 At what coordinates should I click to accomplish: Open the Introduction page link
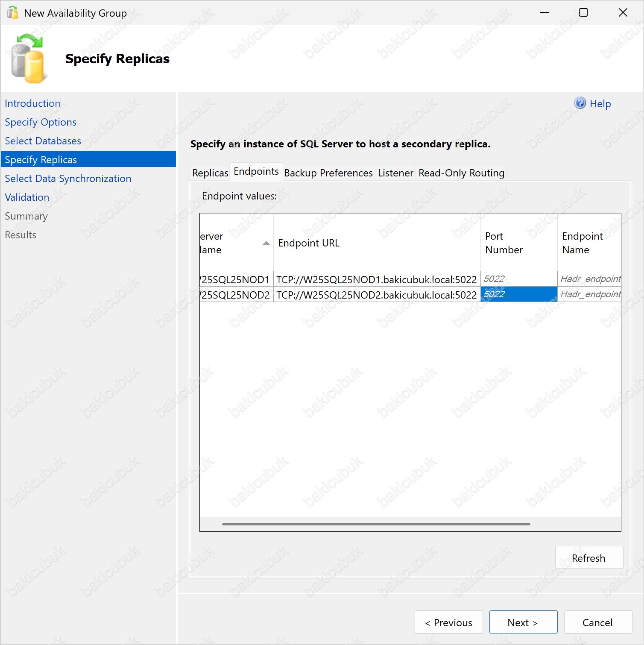pyautogui.click(x=32, y=103)
